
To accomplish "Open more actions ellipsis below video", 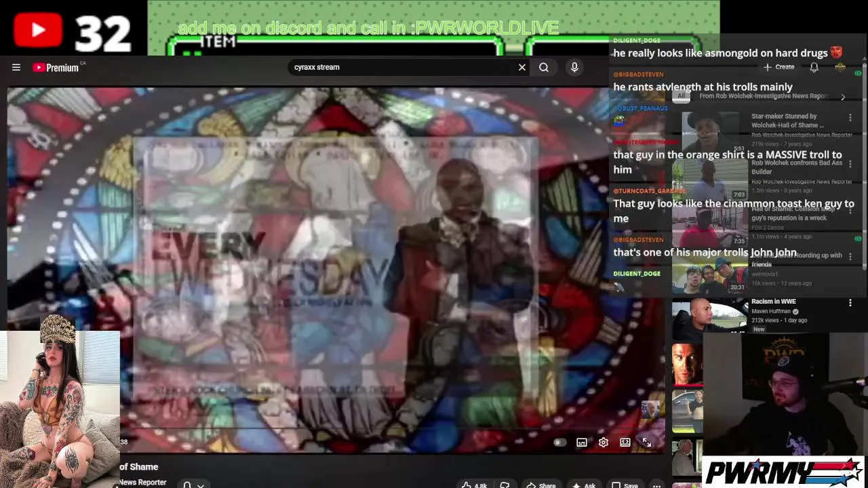I will pos(656,485).
